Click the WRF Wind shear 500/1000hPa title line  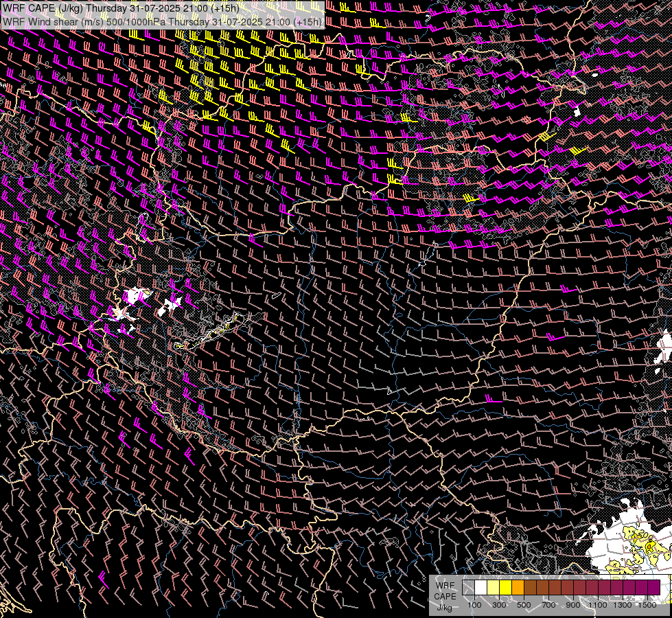[162, 22]
